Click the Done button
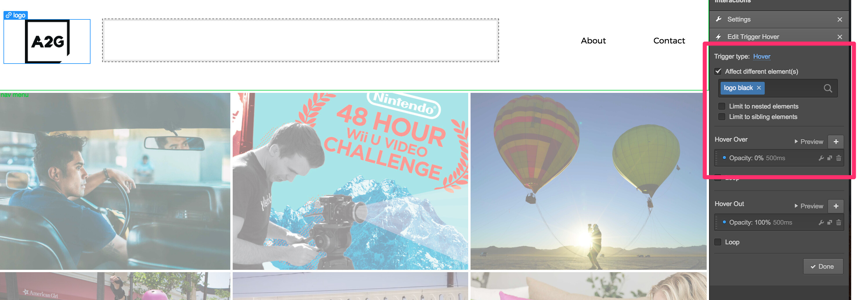868x300 pixels. (x=823, y=267)
